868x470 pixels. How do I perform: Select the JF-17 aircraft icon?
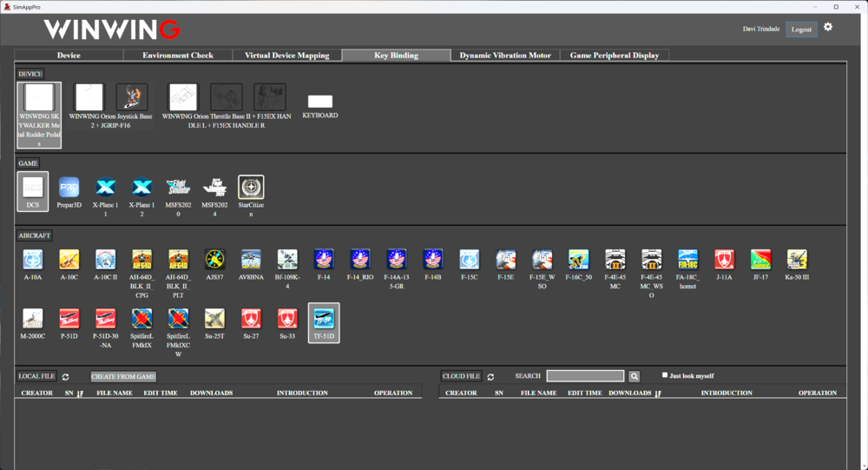click(760, 260)
